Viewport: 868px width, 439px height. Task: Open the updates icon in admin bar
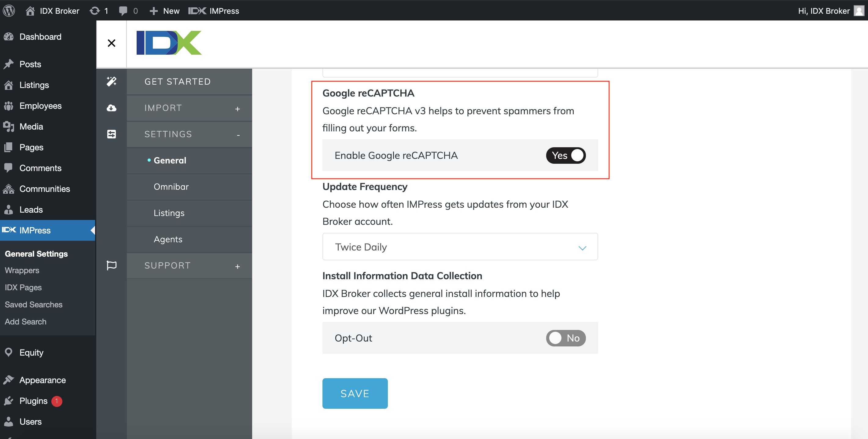(95, 11)
